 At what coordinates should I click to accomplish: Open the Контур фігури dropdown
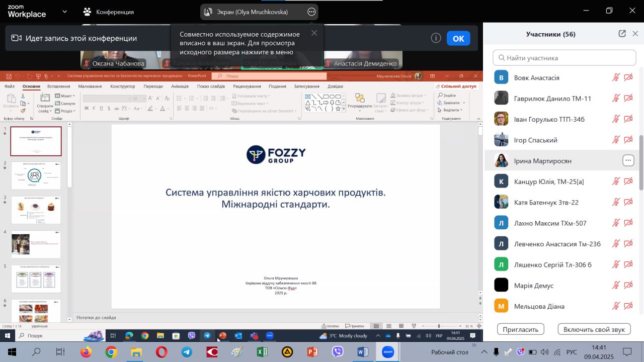tap(408, 103)
